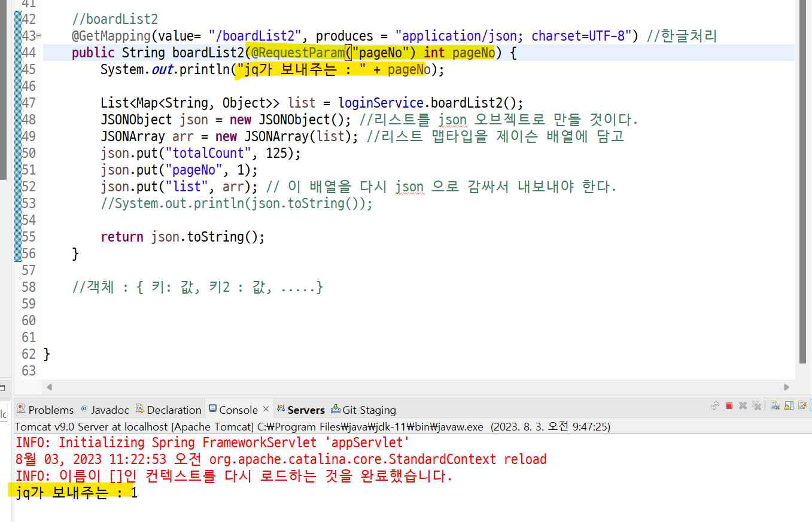
Task: Click line number 62 in the gutter
Action: [x=29, y=354]
